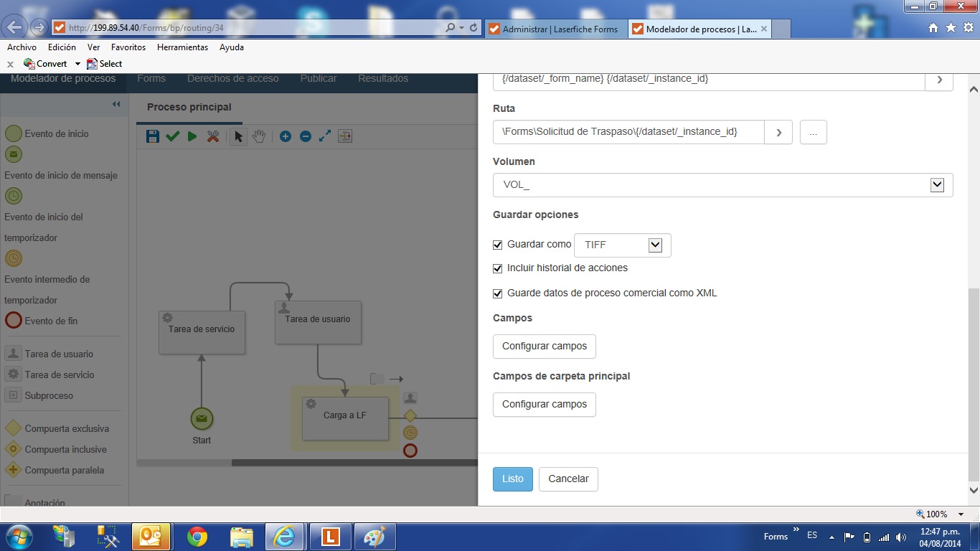The height and width of the screenshot is (551, 980).
Task: Open the token picker arrow beside the form name field
Action: (939, 80)
